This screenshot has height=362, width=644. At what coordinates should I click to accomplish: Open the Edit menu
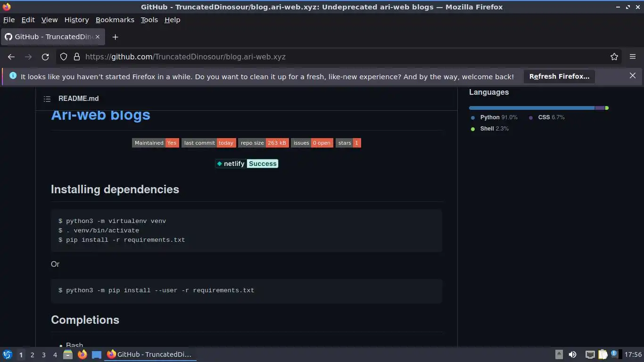click(28, 20)
